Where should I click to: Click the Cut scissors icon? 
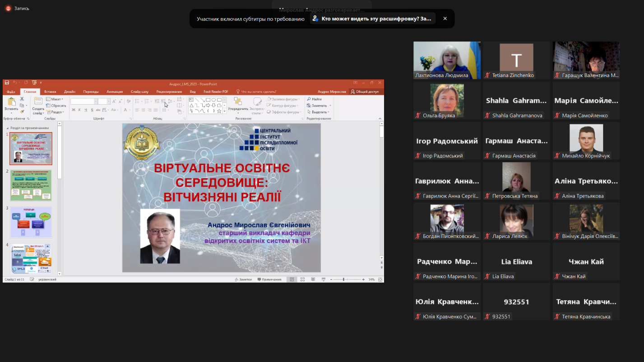point(22,100)
